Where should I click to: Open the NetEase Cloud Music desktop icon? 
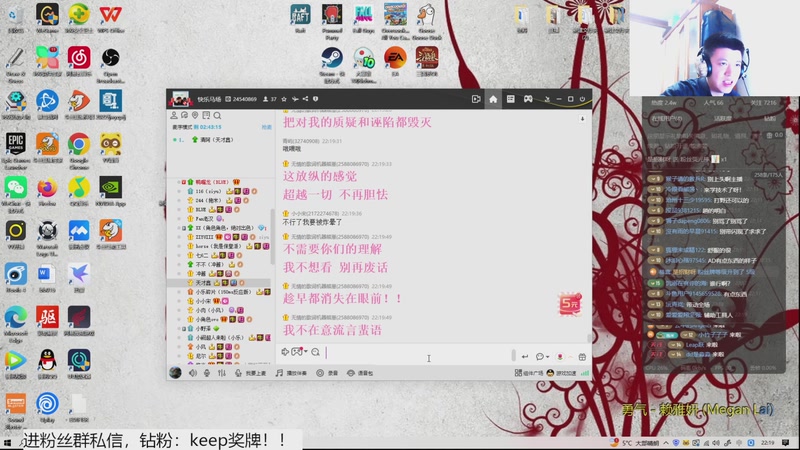coord(79,62)
